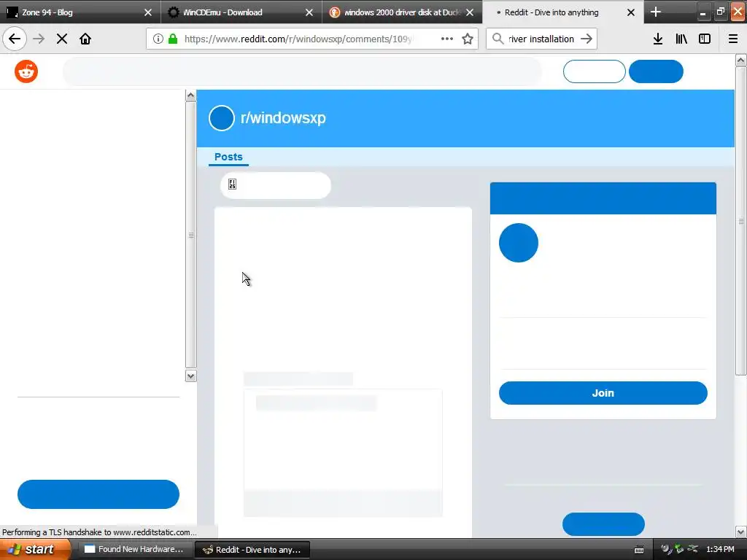
Task: Click the r/windowsxp community title
Action: pos(283,118)
